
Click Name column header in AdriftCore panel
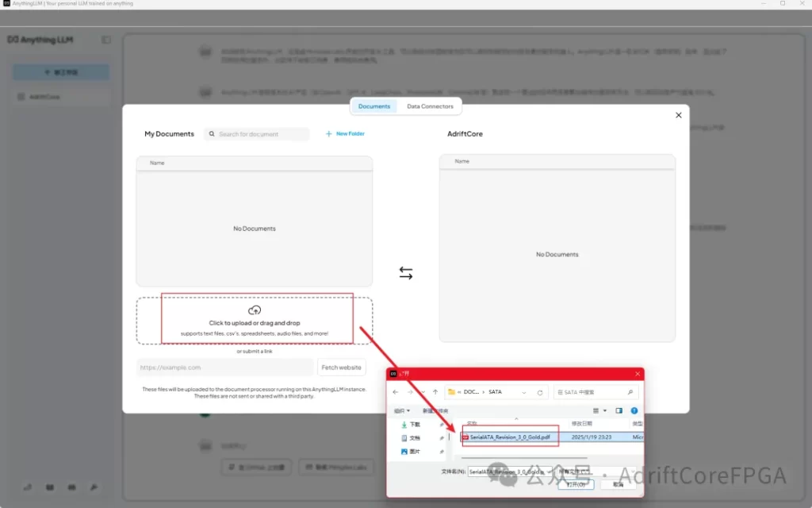(x=462, y=161)
